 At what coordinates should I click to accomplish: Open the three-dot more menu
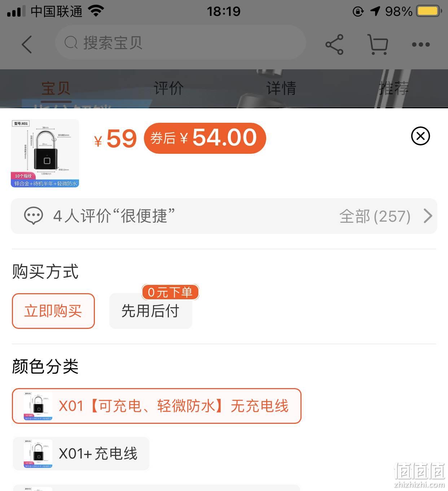pos(421,44)
